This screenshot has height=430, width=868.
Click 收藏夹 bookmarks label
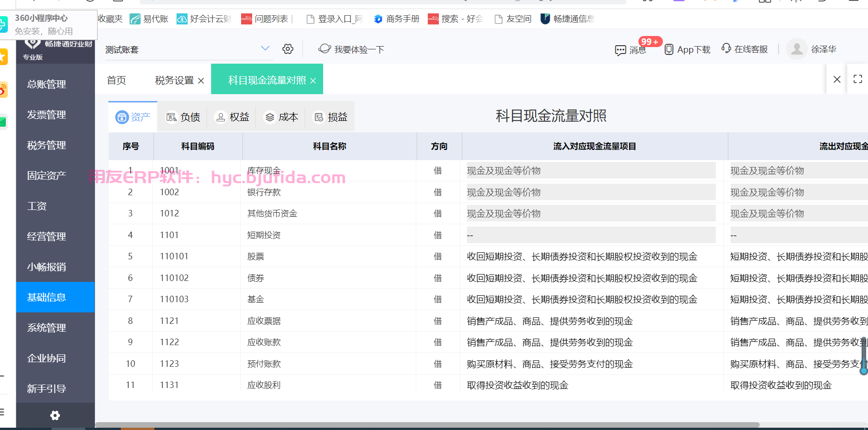(x=110, y=19)
